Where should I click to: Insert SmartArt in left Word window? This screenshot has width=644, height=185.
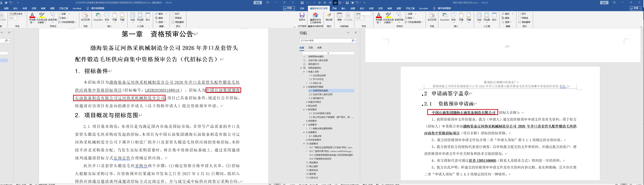(x=98, y=17)
